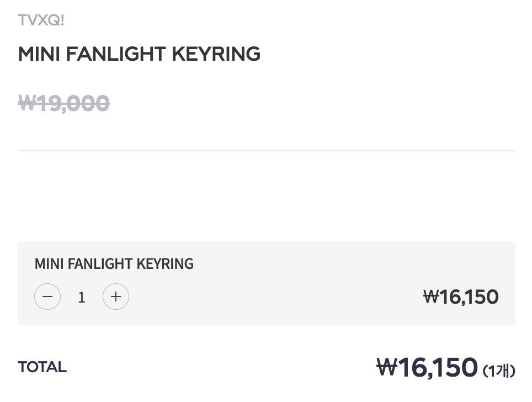532x402 pixels.
Task: Click the (1개) item count text
Action: (x=499, y=371)
